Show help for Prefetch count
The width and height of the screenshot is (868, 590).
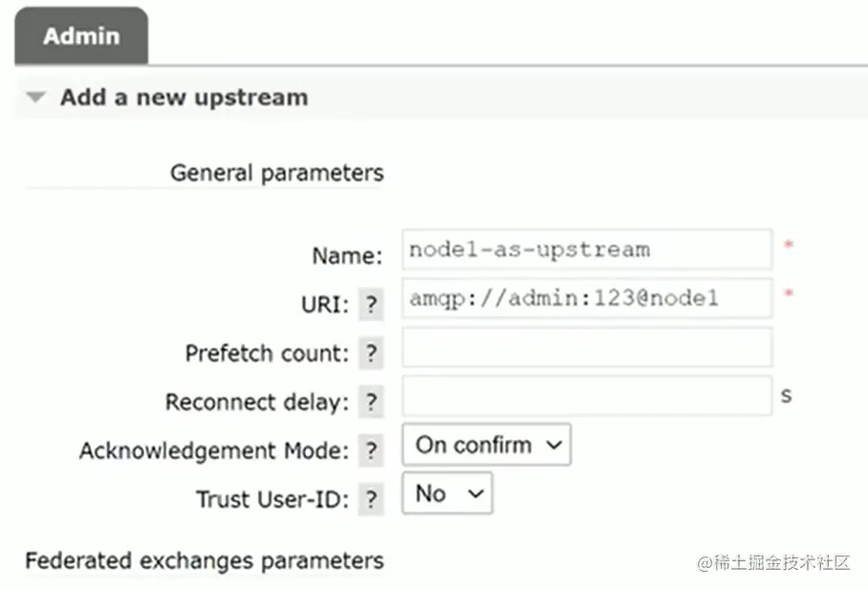pyautogui.click(x=371, y=353)
